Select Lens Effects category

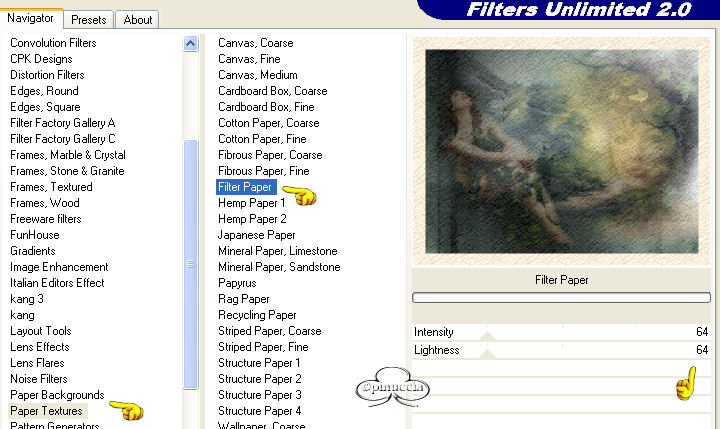coord(39,347)
